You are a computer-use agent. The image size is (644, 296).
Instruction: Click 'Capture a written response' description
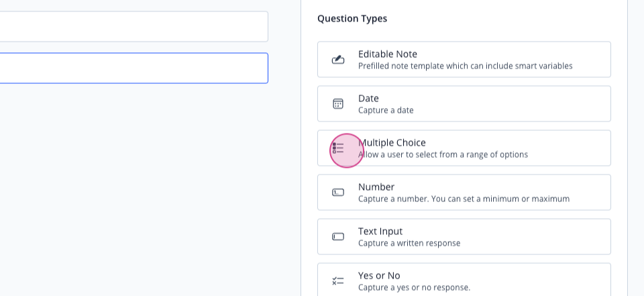pos(409,244)
